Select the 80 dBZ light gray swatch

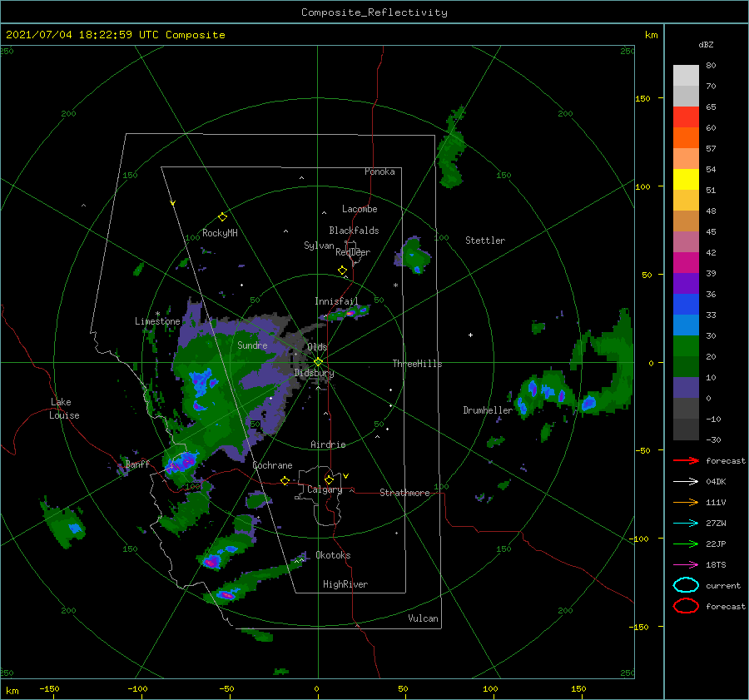pos(686,75)
